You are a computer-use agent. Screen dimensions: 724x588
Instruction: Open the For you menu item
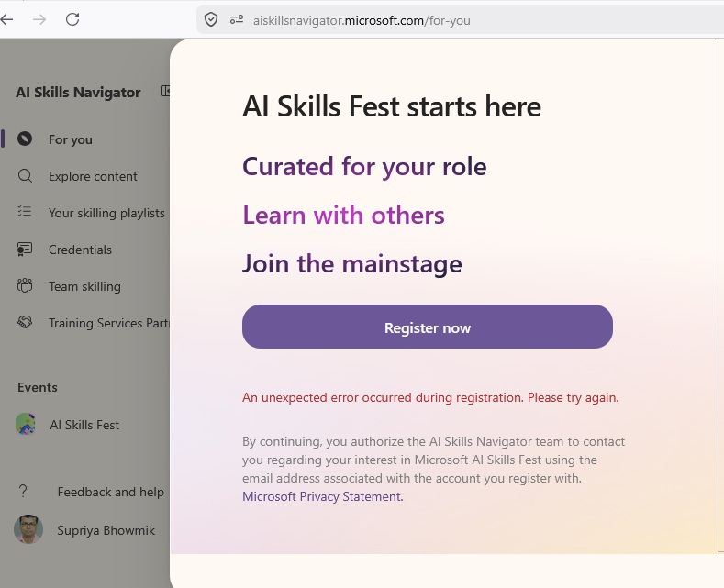click(x=70, y=139)
